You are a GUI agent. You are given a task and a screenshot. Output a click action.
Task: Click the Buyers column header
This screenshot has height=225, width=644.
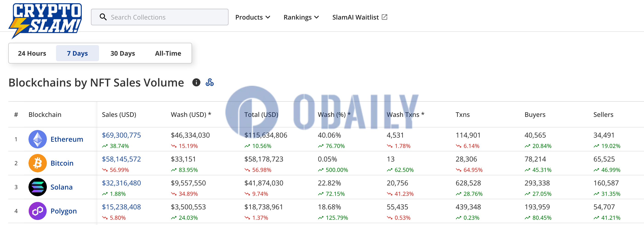pyautogui.click(x=535, y=115)
